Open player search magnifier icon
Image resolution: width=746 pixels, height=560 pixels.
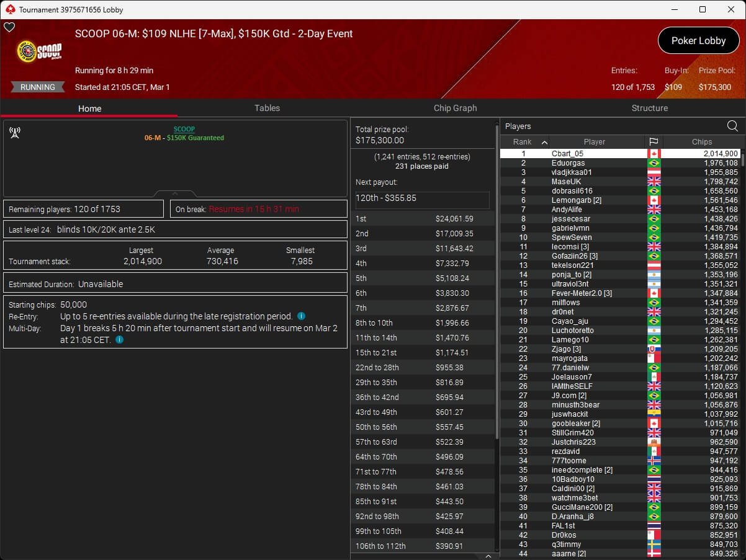732,127
